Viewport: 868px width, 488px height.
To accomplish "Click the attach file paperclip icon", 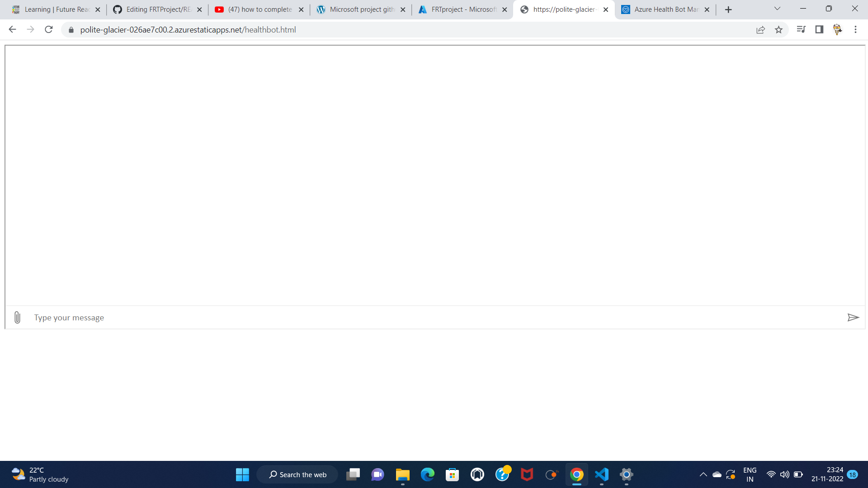I will [x=17, y=318].
